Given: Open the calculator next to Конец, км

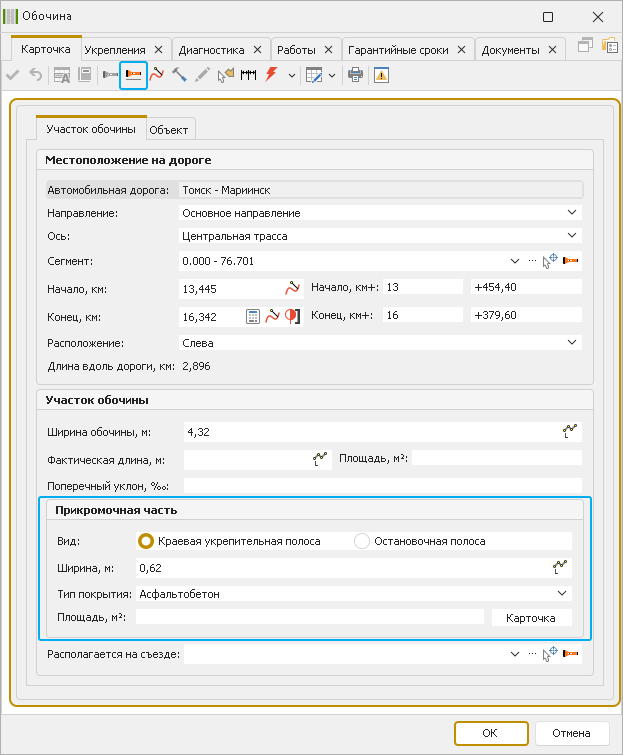Looking at the screenshot, I should coord(254,316).
